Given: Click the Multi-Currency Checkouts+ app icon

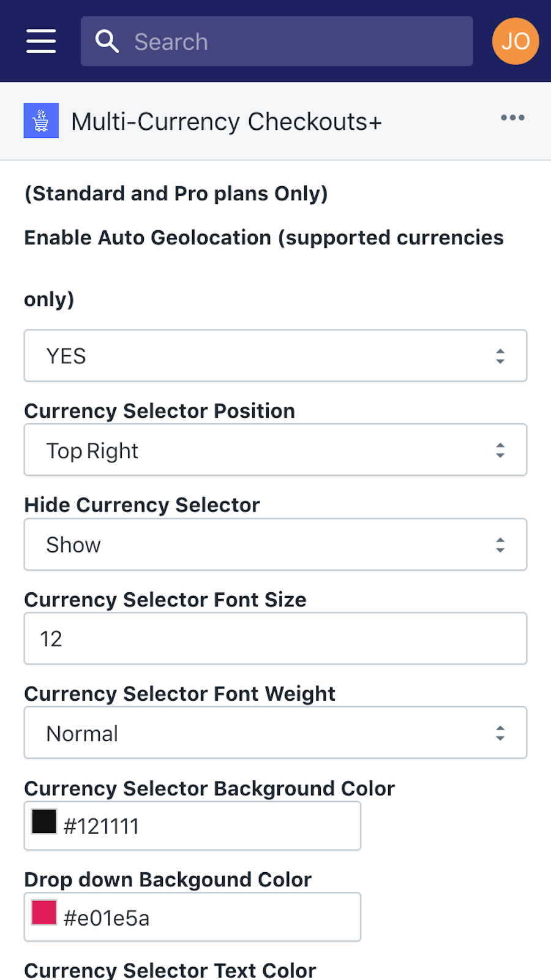Looking at the screenshot, I should (41, 121).
